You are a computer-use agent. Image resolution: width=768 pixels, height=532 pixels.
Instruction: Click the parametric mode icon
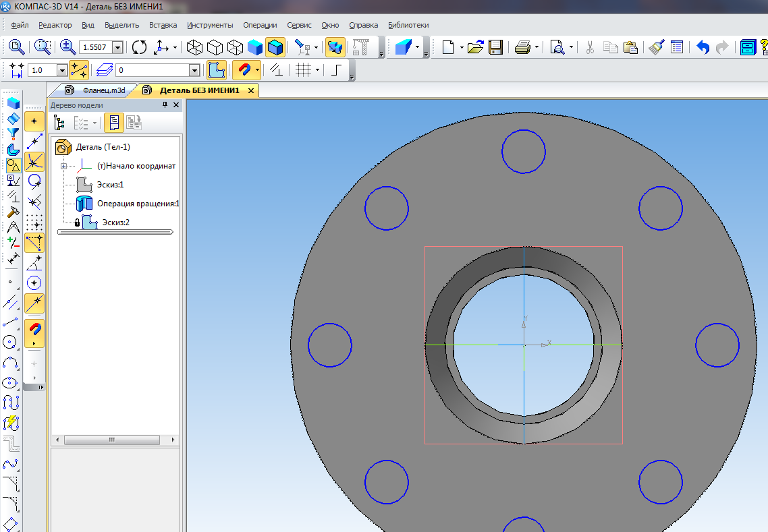pos(276,70)
